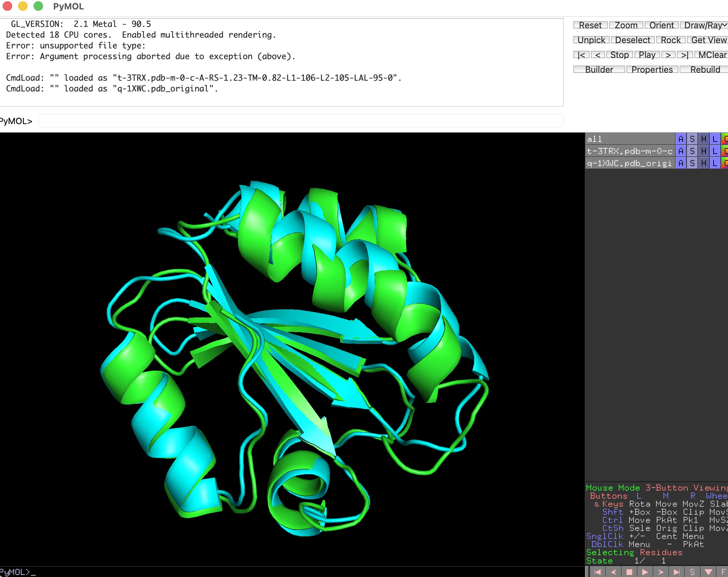The width and height of the screenshot is (728, 577).
Task: Open the down-triangle scene menu in bottom bar
Action: click(x=709, y=572)
